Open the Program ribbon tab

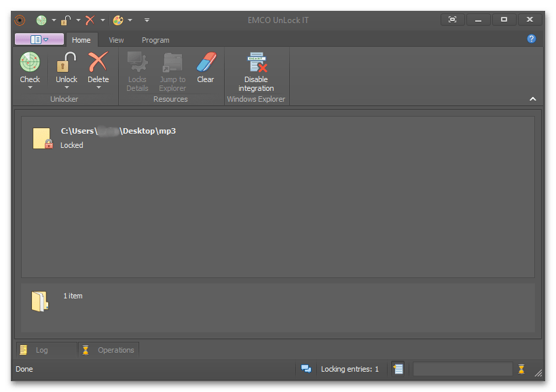coord(155,40)
